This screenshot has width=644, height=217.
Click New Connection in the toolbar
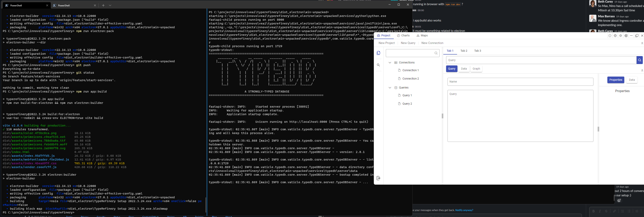(x=432, y=43)
